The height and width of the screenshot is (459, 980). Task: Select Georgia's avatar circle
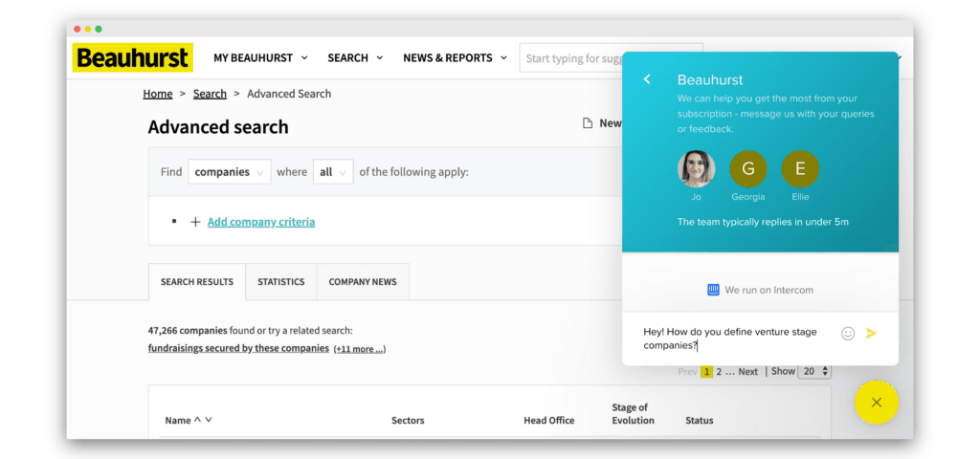748,168
